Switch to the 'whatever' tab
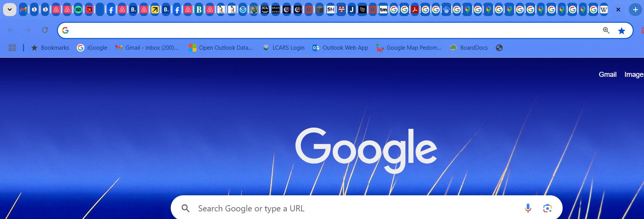644x219 pixels. [x=276, y=10]
